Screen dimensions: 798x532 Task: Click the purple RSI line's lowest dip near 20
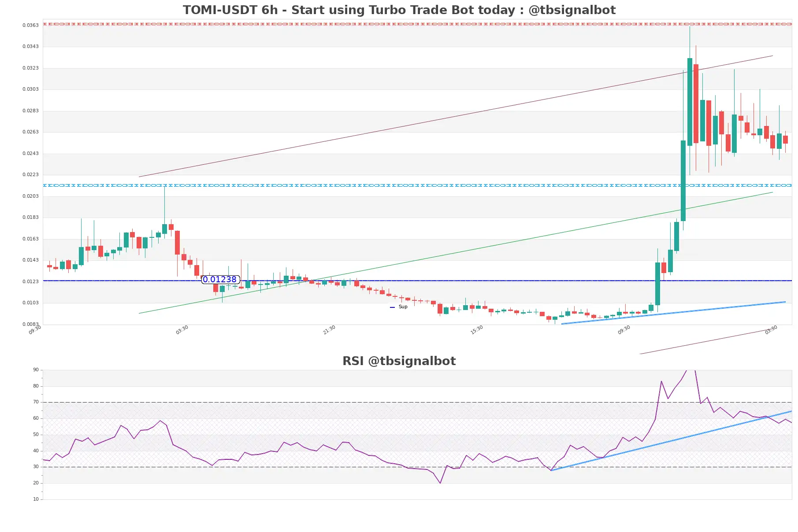(440, 483)
